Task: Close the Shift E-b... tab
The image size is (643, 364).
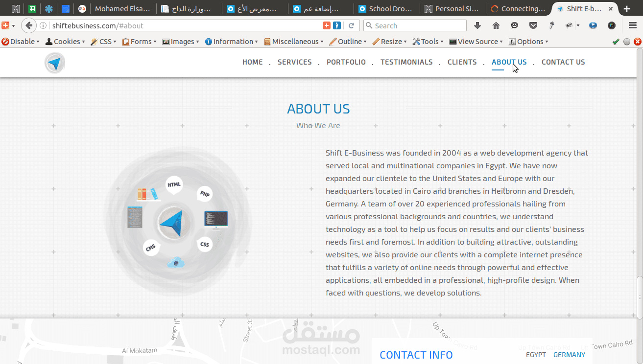Action: [x=611, y=9]
